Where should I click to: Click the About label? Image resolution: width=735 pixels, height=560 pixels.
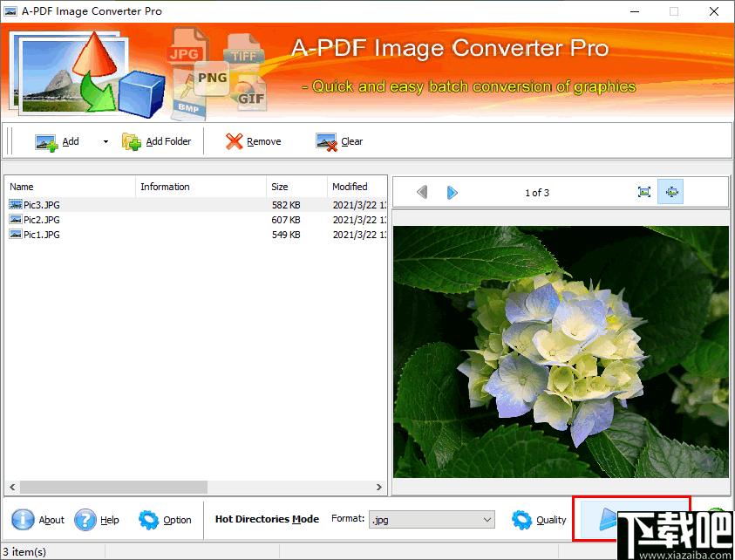[51, 520]
